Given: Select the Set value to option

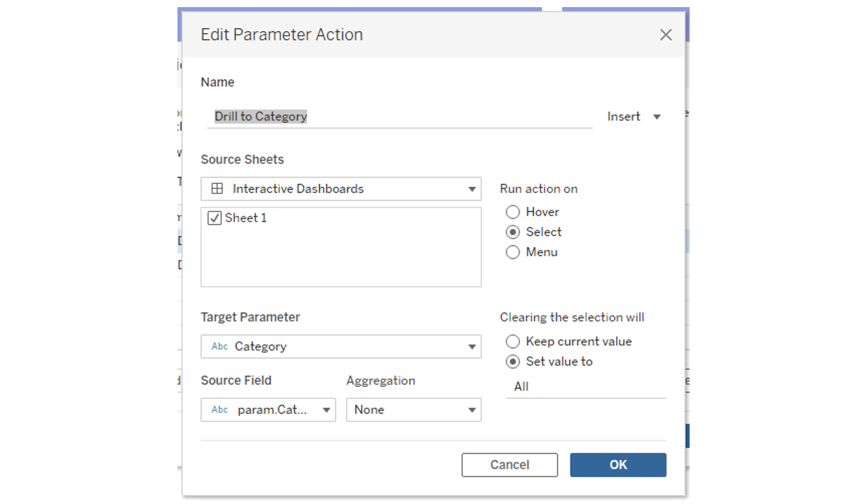Looking at the screenshot, I should coord(513,362).
